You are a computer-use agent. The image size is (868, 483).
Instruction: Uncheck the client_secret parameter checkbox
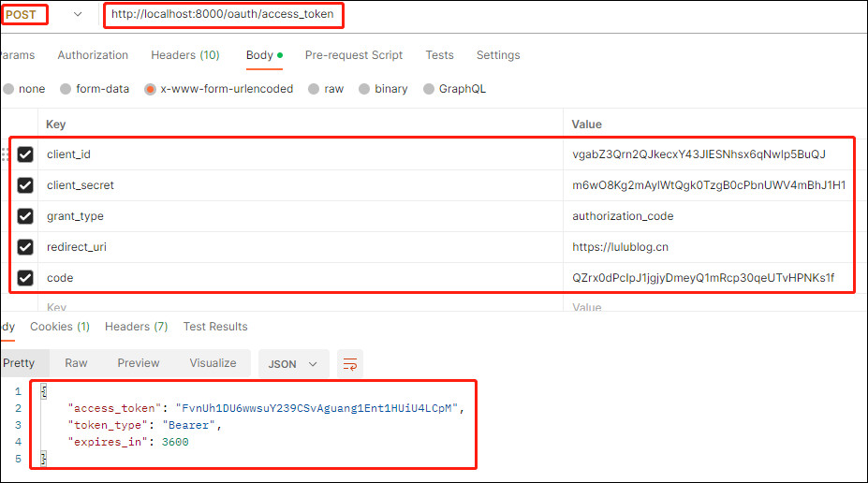tap(25, 184)
